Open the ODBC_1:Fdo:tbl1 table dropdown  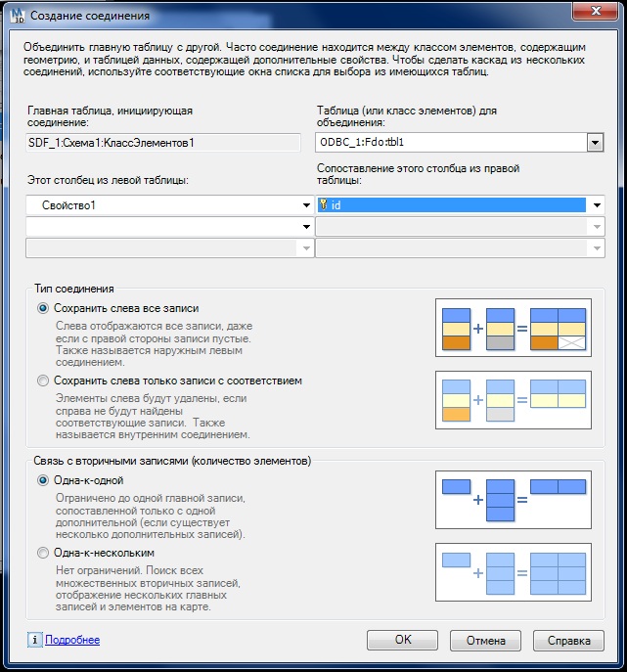tap(595, 142)
